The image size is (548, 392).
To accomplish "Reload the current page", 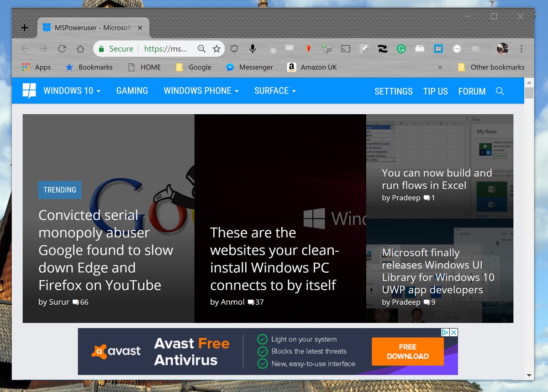I will 62,49.
